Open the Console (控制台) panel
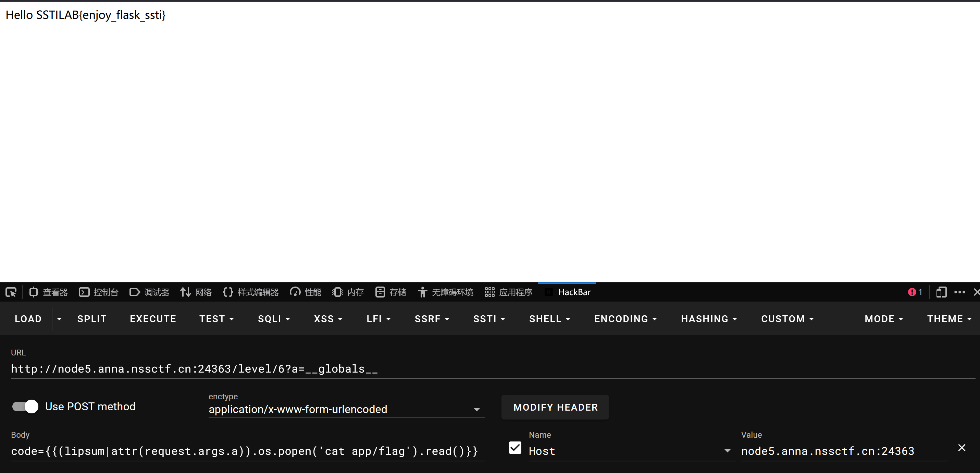 (99, 292)
